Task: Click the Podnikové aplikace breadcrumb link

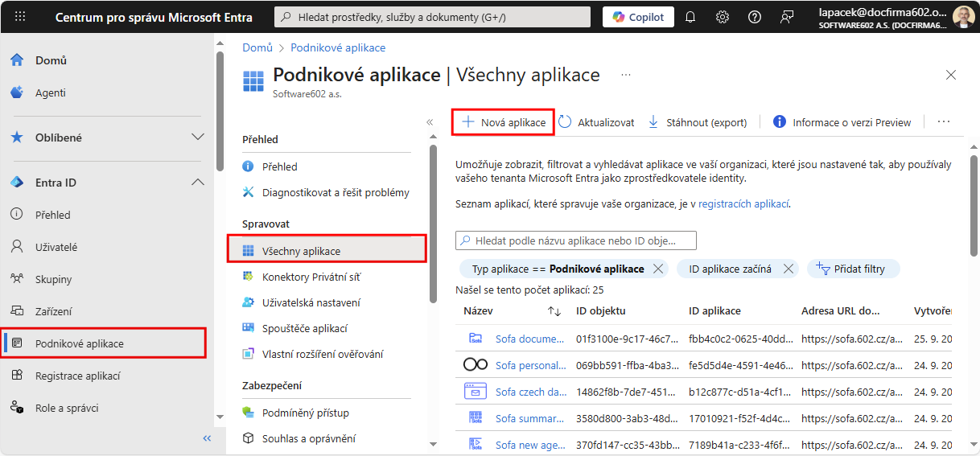Action: tap(338, 47)
